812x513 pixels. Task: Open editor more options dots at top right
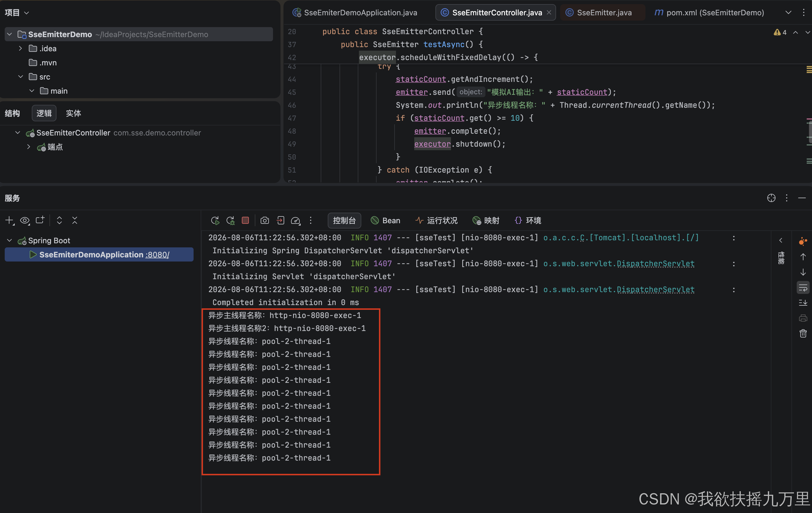pyautogui.click(x=803, y=12)
